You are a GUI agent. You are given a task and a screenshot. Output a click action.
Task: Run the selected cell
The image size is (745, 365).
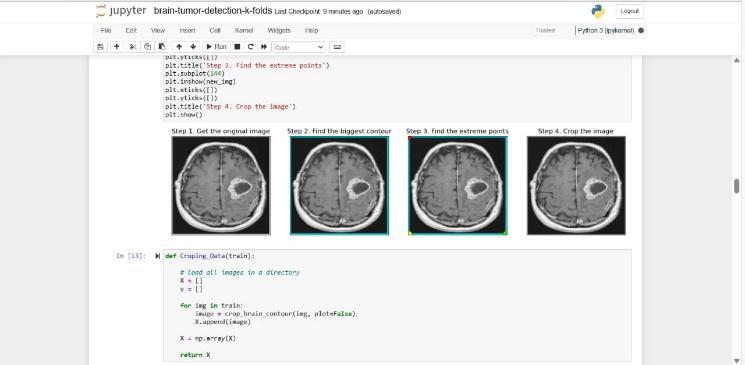216,47
